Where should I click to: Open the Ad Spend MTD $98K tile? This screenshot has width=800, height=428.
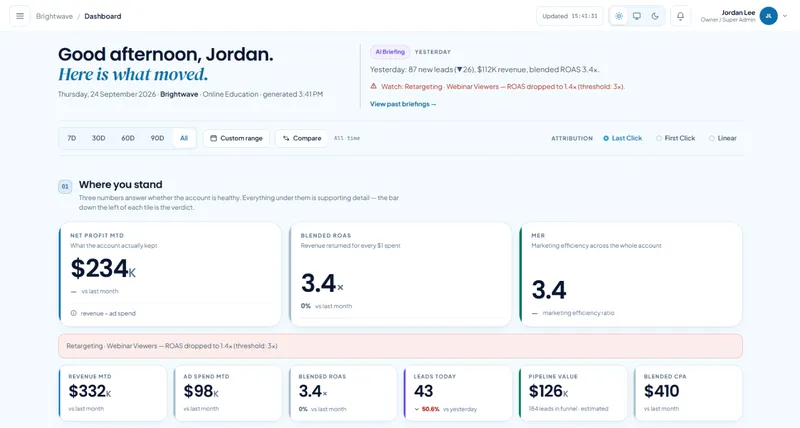click(228, 393)
